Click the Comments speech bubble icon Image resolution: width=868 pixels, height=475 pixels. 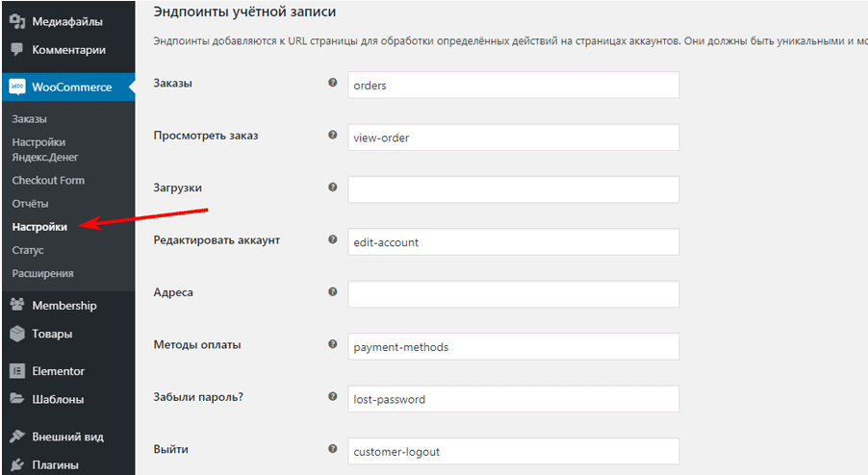tap(17, 50)
